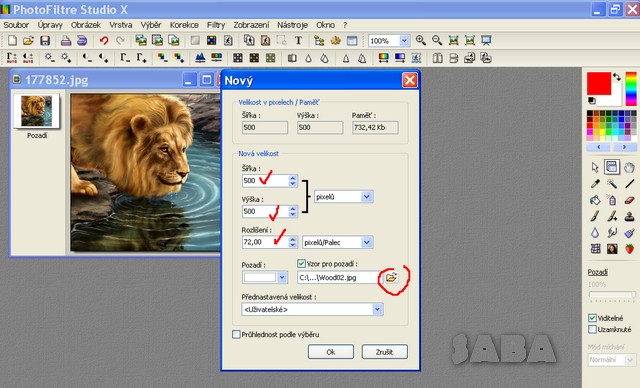Open the Korekce menu
640x388 pixels.
[184, 25]
